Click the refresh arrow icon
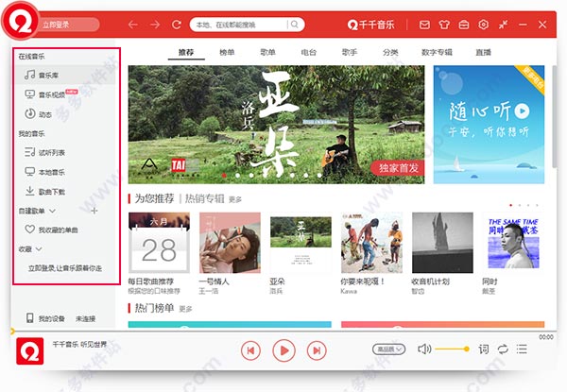The image size is (567, 392). click(x=177, y=24)
